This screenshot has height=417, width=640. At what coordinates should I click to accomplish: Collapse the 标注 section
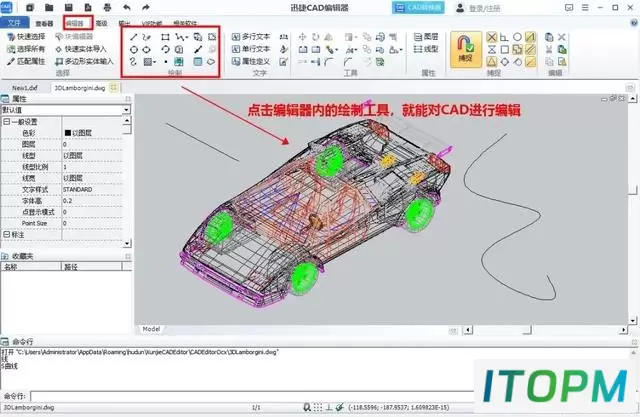coord(7,235)
